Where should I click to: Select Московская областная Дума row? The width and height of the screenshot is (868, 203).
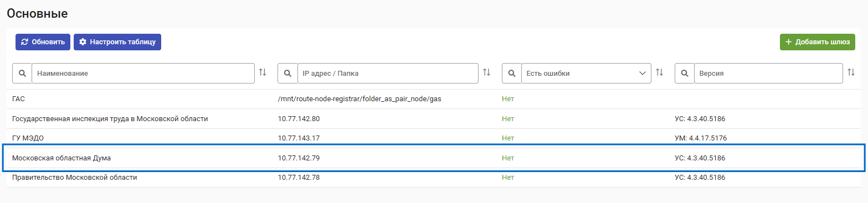pyautogui.click(x=434, y=158)
